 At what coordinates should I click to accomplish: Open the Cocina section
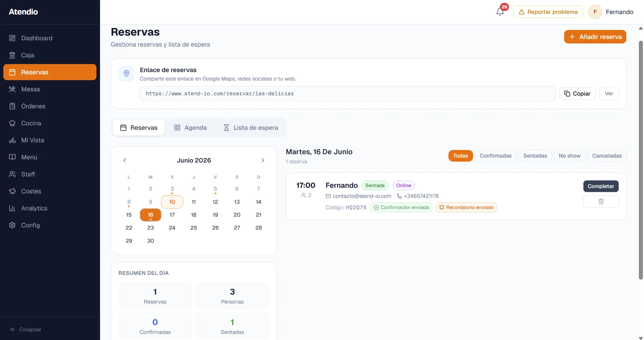click(x=50, y=123)
